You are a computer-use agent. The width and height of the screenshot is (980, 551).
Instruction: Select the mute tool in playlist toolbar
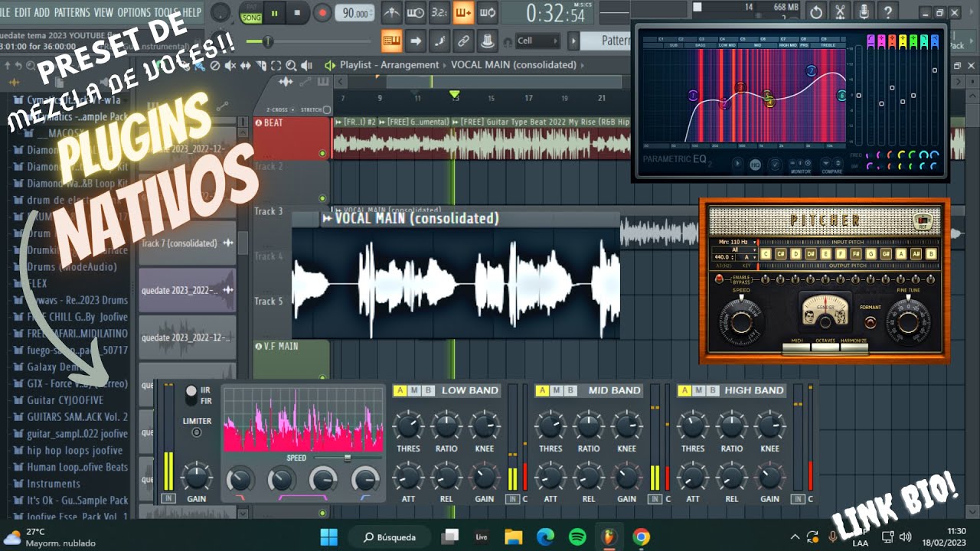[x=232, y=66]
